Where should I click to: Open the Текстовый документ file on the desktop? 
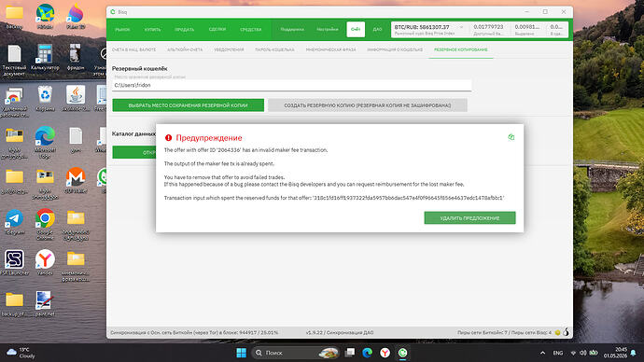click(x=14, y=61)
